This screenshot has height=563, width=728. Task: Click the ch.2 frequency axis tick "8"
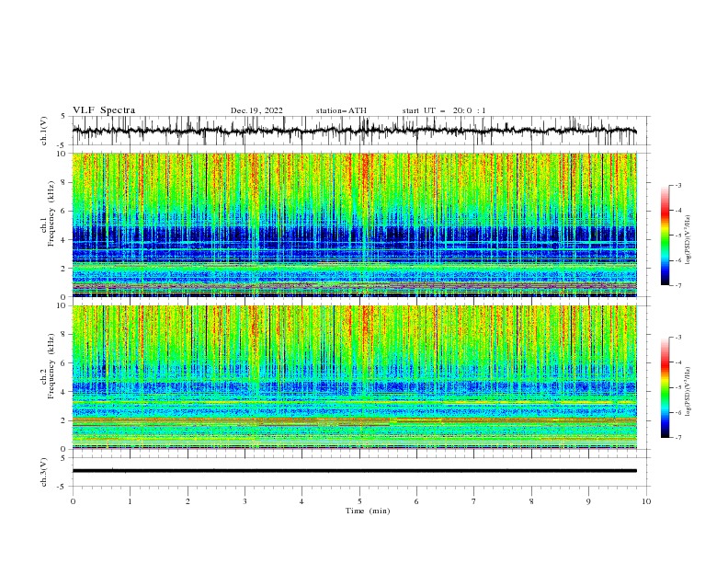click(x=64, y=335)
